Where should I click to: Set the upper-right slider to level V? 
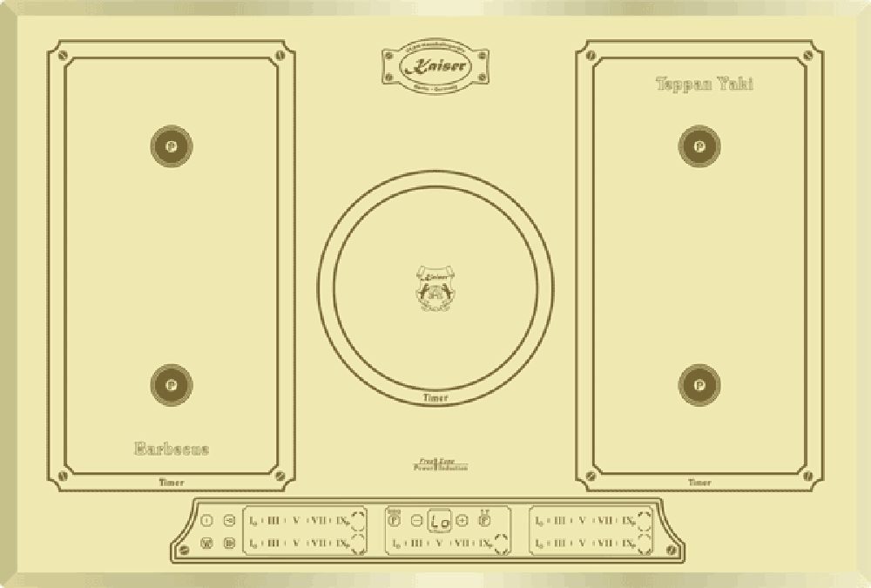pyautogui.click(x=582, y=521)
